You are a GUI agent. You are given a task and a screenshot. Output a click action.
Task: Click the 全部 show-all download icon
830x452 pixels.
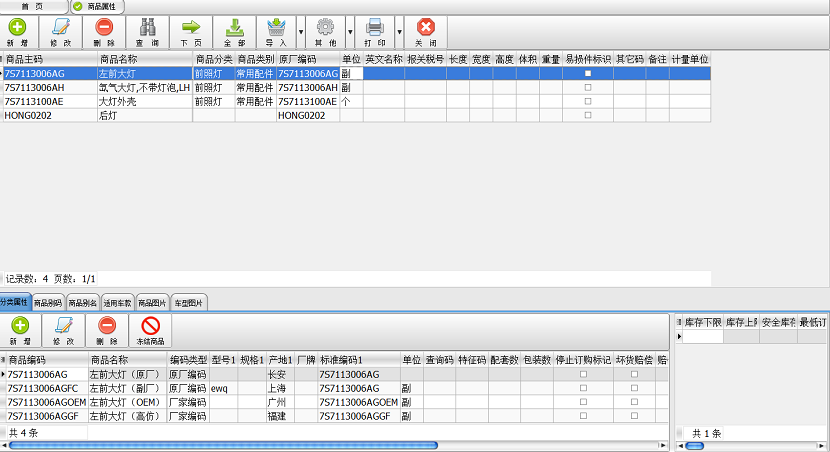[234, 31]
